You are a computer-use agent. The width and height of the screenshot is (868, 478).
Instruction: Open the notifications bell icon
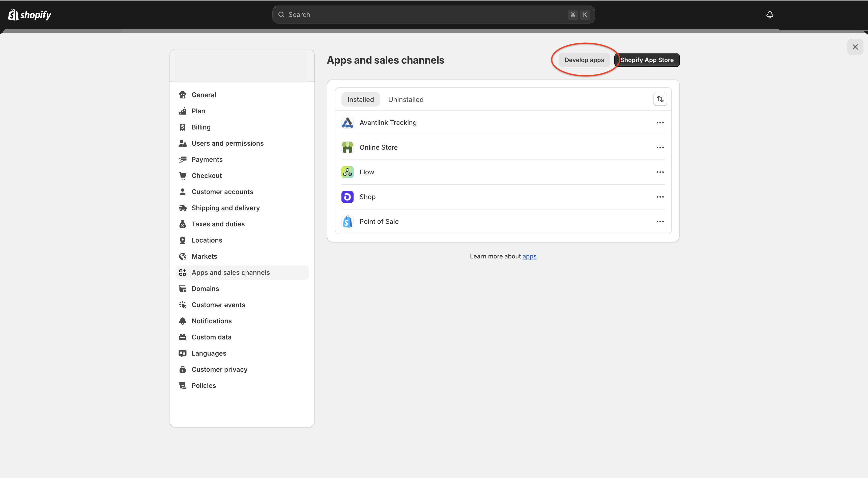click(770, 14)
